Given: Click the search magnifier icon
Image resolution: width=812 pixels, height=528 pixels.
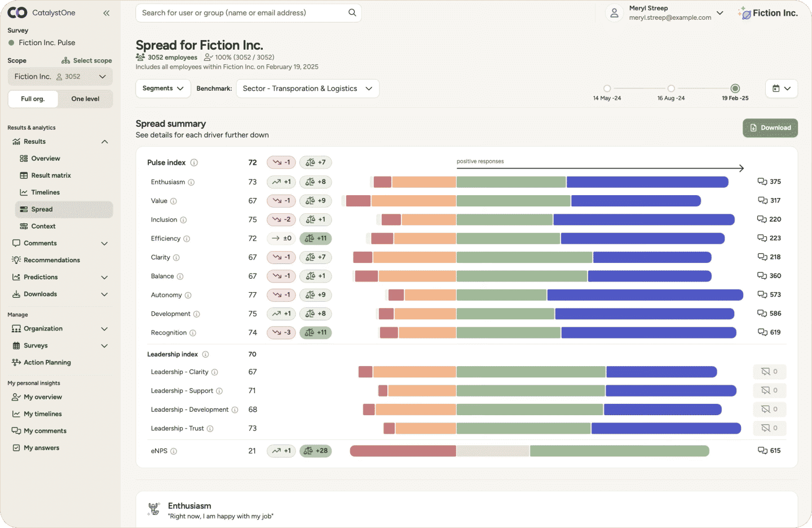Looking at the screenshot, I should tap(352, 12).
